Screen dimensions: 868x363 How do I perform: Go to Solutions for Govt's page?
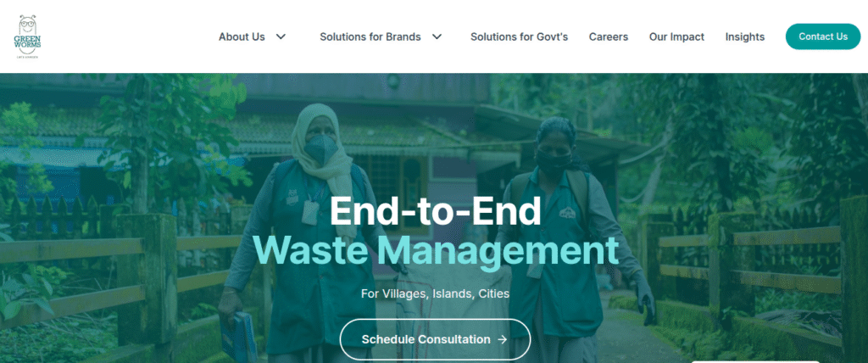tap(520, 37)
